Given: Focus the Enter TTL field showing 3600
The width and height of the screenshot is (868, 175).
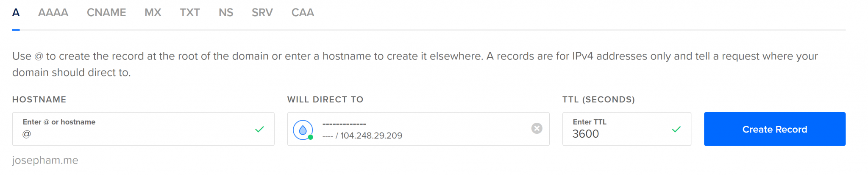Looking at the screenshot, I should [x=627, y=129].
